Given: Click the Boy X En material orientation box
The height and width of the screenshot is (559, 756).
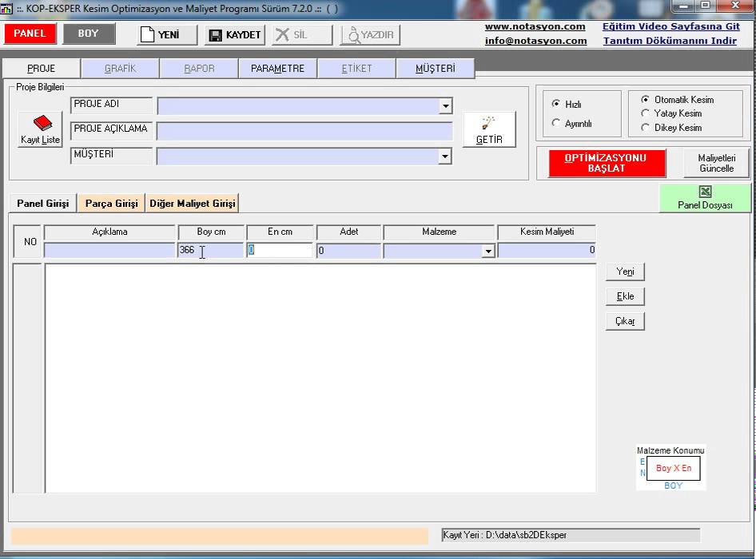Looking at the screenshot, I should pyautogui.click(x=674, y=469).
